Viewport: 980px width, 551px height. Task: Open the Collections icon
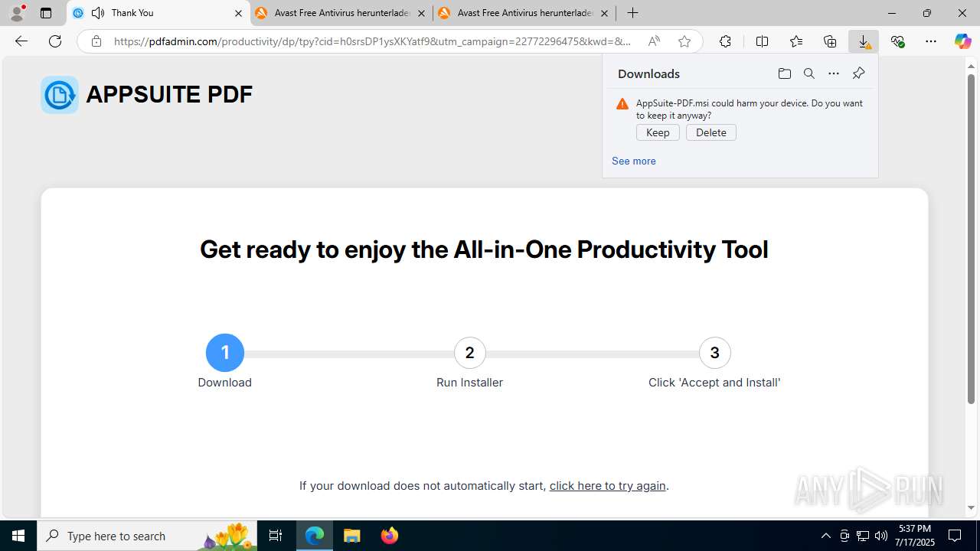[x=830, y=41]
